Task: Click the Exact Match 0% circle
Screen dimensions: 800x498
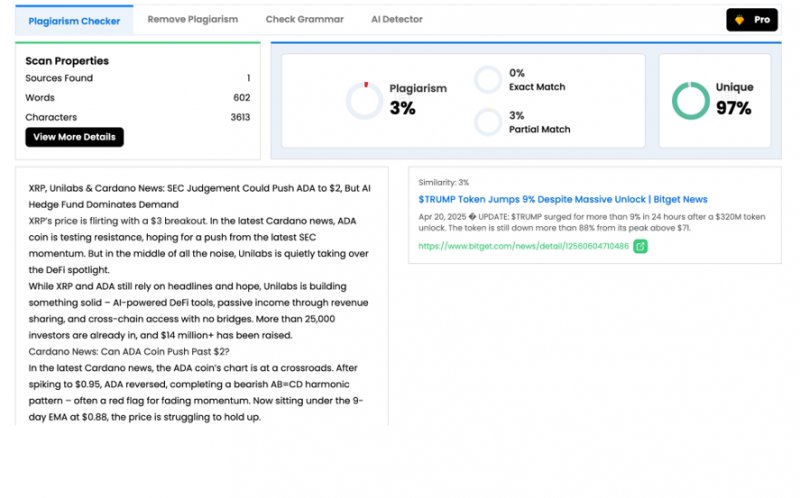Action: click(x=488, y=80)
